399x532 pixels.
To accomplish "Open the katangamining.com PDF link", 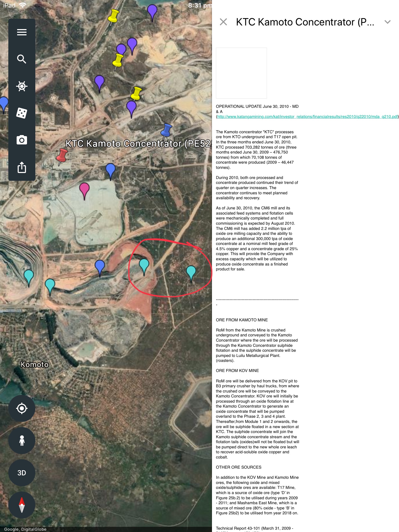I will point(308,117).
